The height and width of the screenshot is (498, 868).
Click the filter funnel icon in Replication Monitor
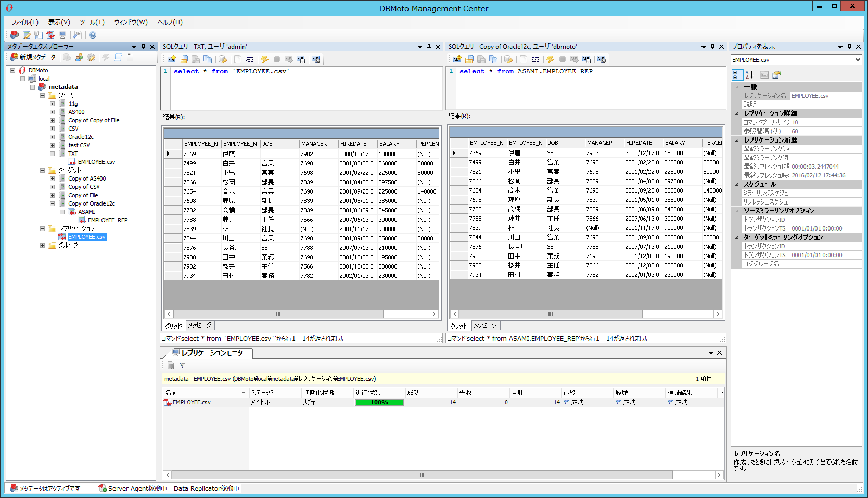click(x=183, y=365)
